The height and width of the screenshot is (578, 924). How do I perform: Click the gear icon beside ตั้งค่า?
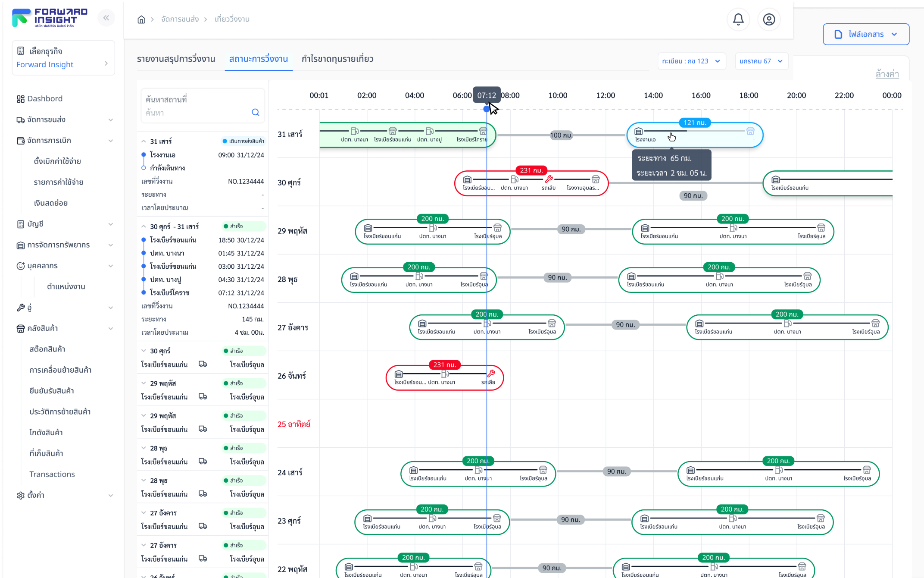pos(20,496)
